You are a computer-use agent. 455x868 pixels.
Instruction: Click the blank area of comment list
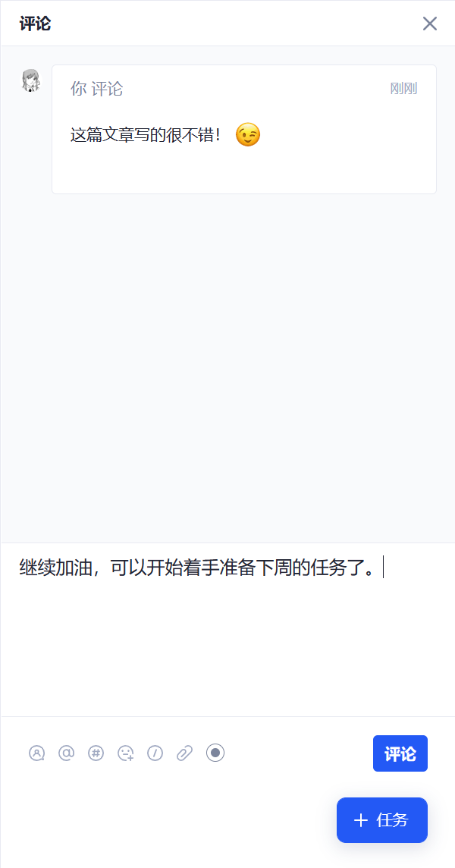coord(227,366)
